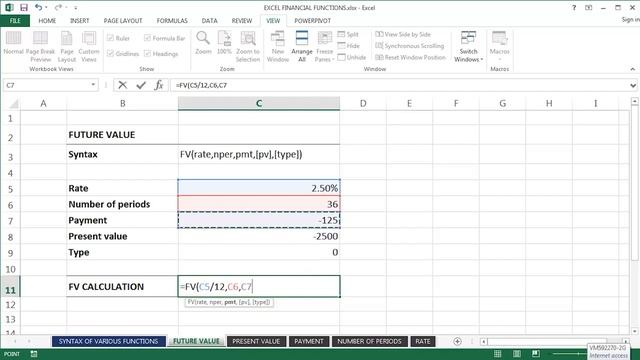Click Page Break Preview icon in status bar
This screenshot has height=360, width=640.
pyautogui.click(x=536, y=354)
